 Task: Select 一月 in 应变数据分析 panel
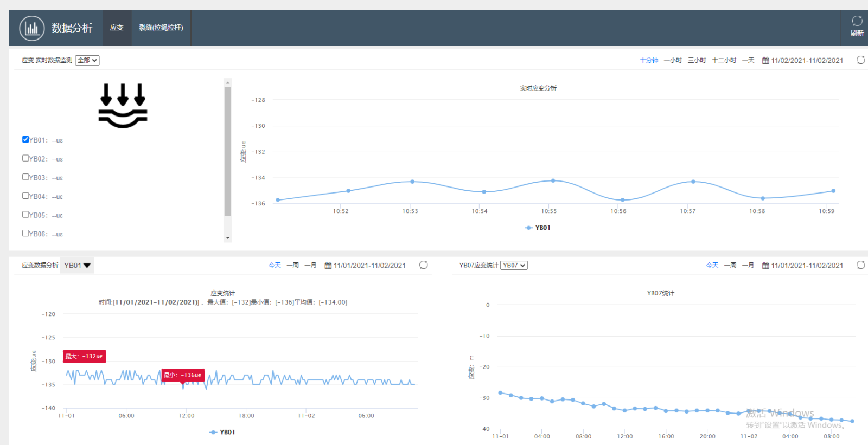tap(310, 265)
